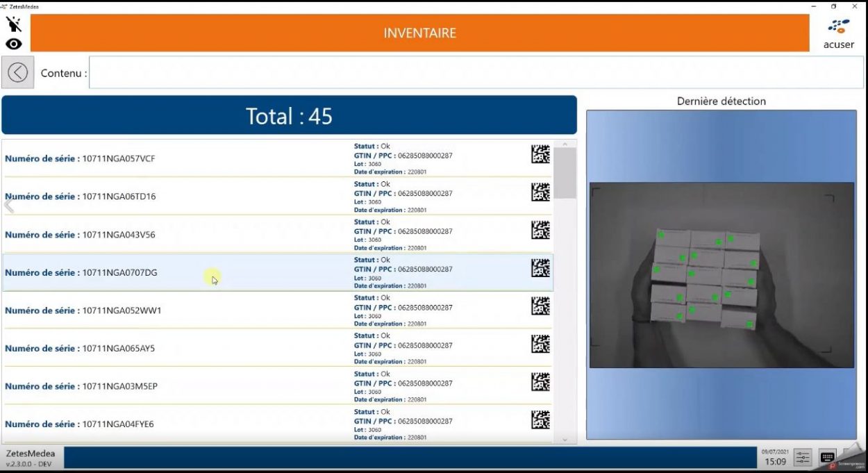Click the inventory list scrollbar thumb

click(565, 173)
